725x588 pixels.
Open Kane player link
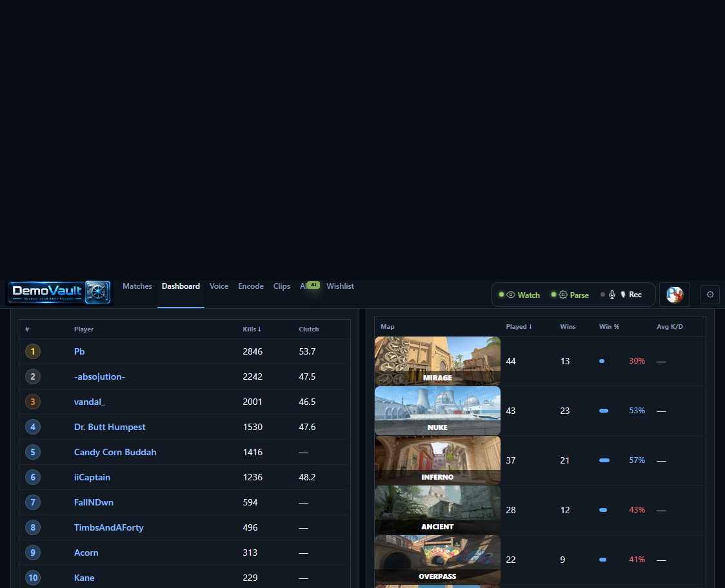pos(84,578)
